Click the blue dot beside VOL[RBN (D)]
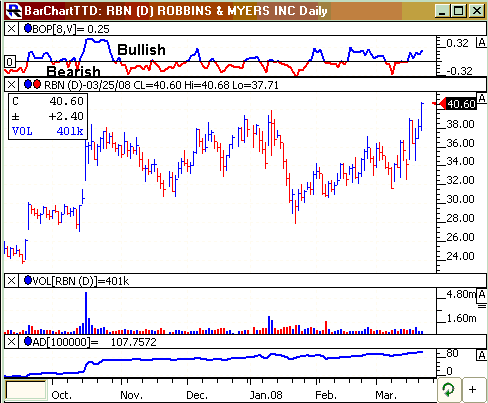The width and height of the screenshot is (488, 403). [x=28, y=280]
